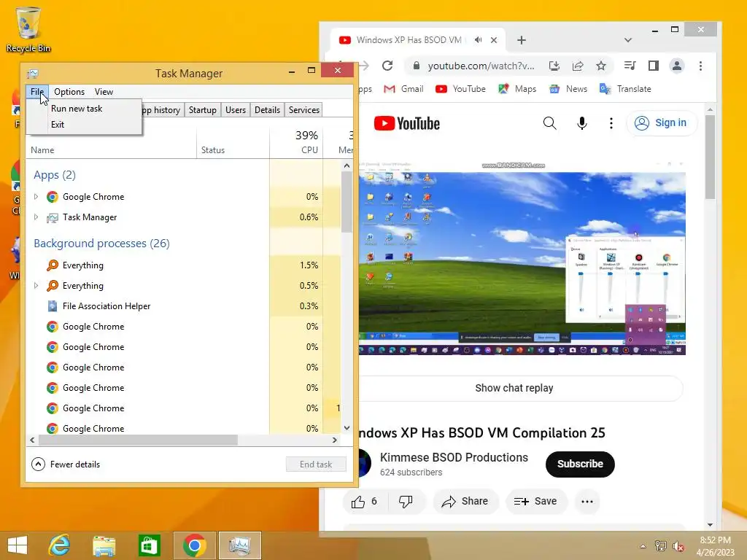
Task: Open Chrome media control icon
Action: tap(630, 66)
